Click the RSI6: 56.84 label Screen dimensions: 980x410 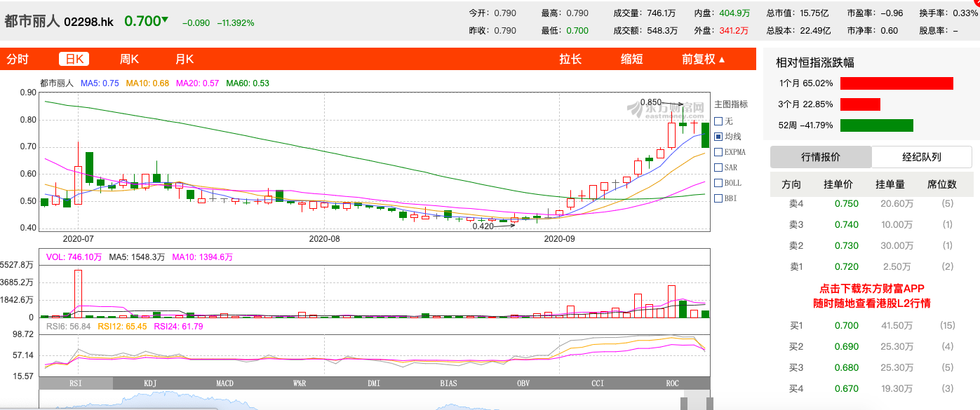pos(69,326)
